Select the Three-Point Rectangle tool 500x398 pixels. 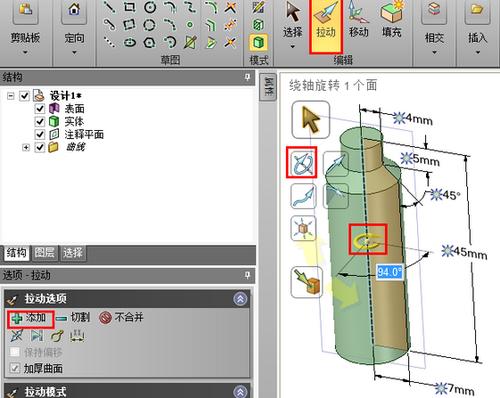click(130, 25)
